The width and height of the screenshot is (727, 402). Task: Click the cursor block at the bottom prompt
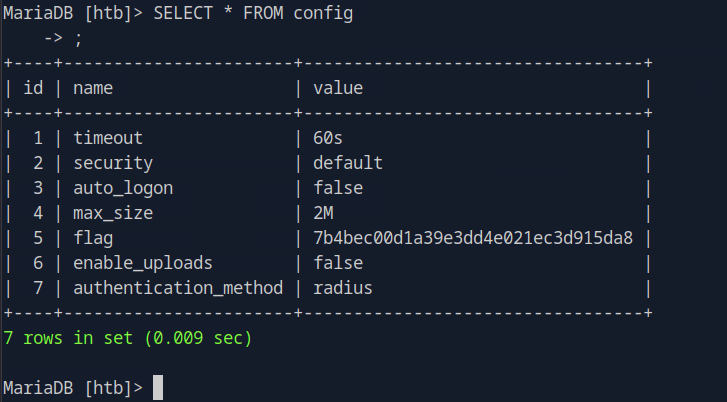pos(157,387)
